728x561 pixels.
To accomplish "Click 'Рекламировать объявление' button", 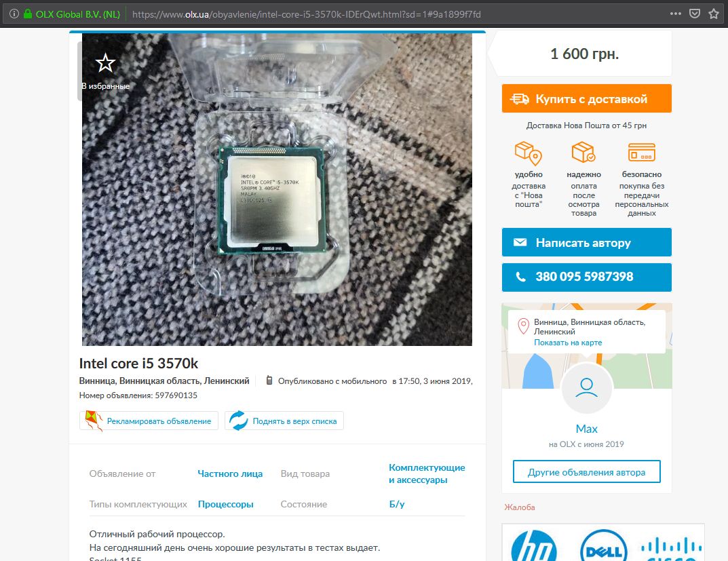I will (x=149, y=421).
